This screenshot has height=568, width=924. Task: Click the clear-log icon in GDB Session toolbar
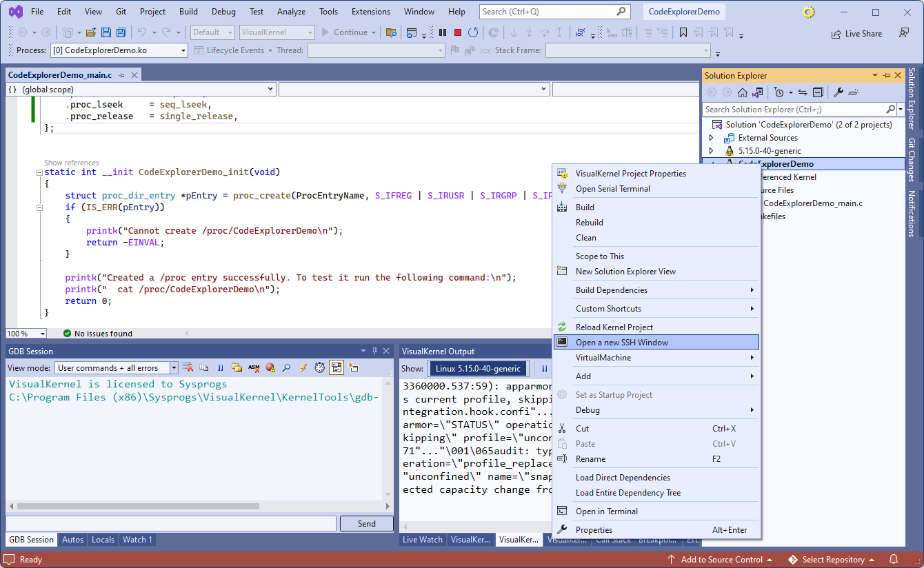tap(188, 368)
